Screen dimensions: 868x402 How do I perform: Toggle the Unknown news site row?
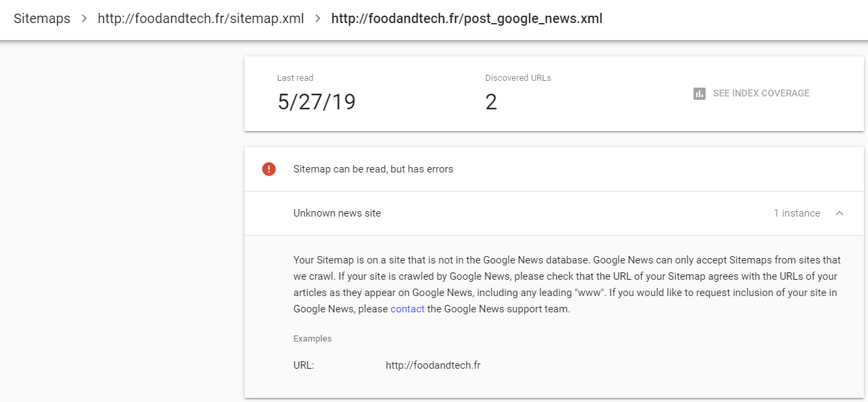(x=337, y=213)
